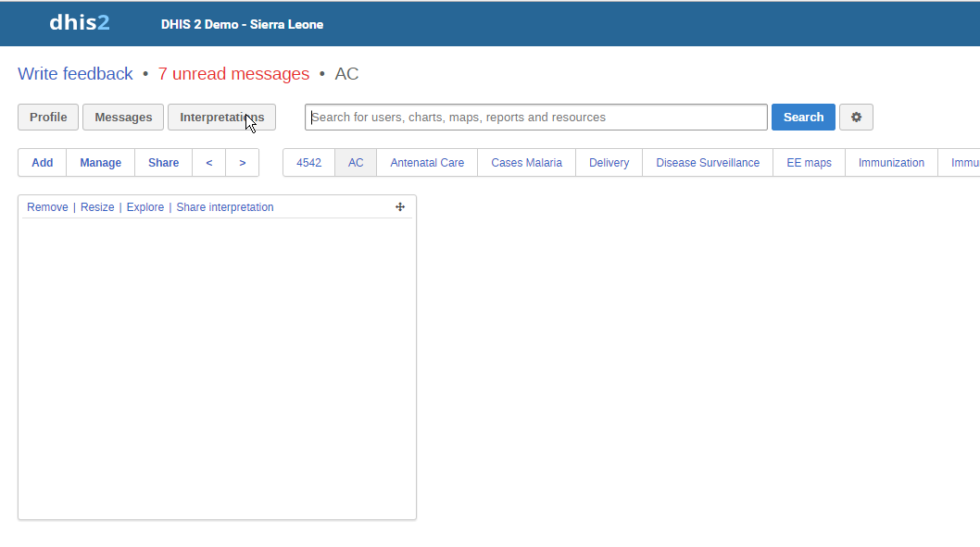Share the current dashboard
This screenshot has height=547, width=980.
click(163, 163)
